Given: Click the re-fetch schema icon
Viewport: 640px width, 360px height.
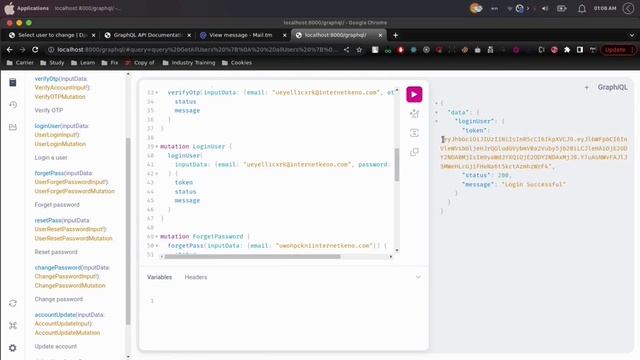Looking at the screenshot, I should [x=13, y=303].
